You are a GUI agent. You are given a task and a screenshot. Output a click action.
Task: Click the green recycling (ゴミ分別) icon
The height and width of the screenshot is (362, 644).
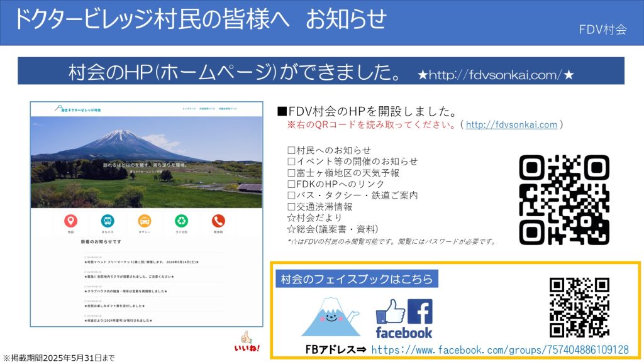[181, 221]
